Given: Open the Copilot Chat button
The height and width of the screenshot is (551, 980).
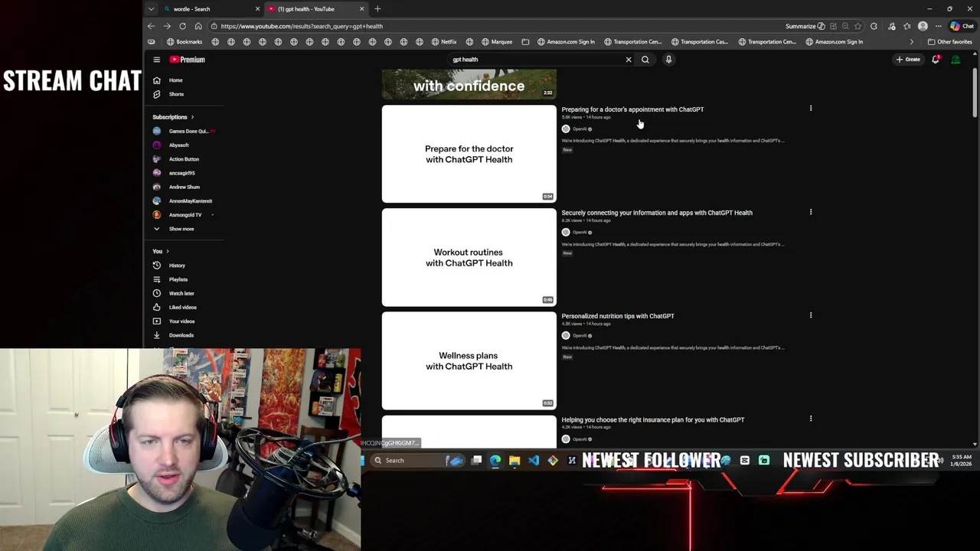Looking at the screenshot, I should point(962,26).
